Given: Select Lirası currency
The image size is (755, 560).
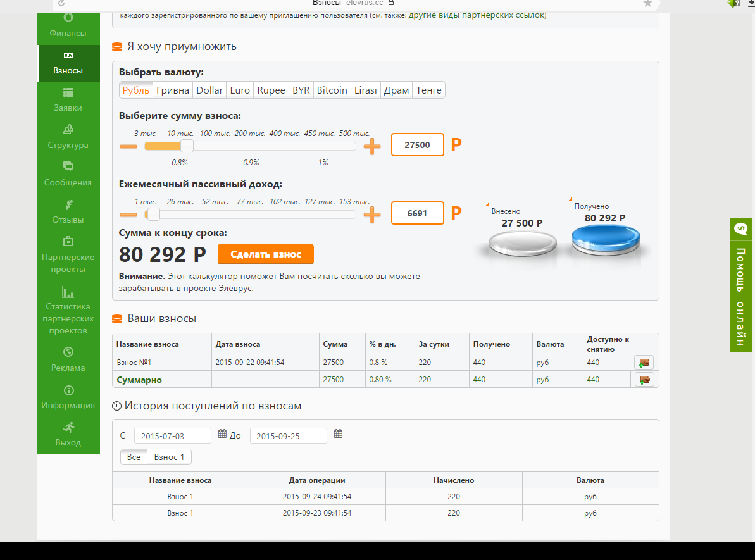Looking at the screenshot, I should (x=365, y=90).
